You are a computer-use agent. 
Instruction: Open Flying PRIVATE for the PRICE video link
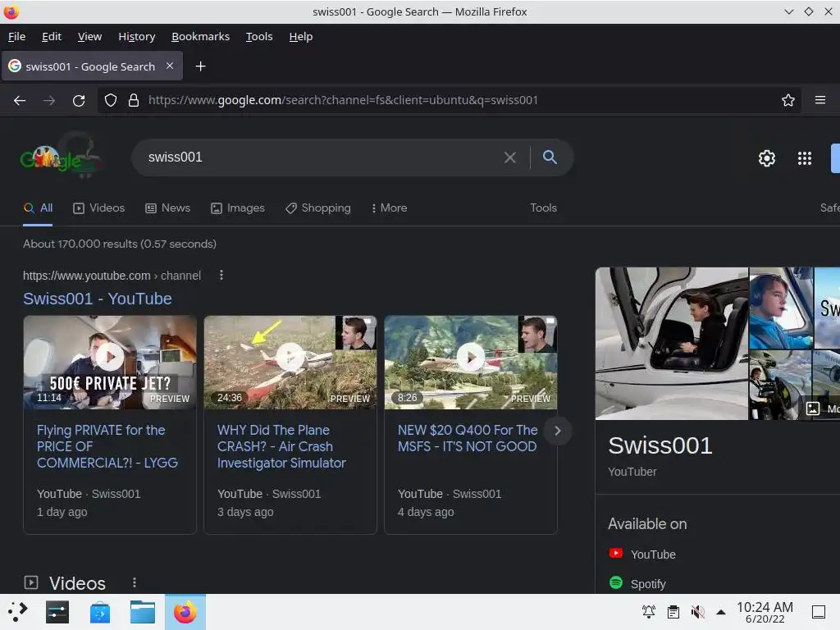pyautogui.click(x=107, y=446)
